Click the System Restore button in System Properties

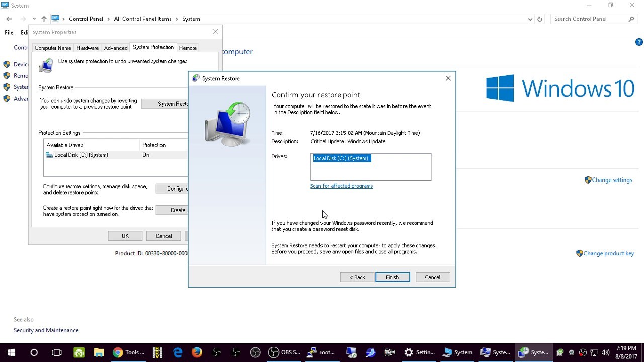(165, 104)
